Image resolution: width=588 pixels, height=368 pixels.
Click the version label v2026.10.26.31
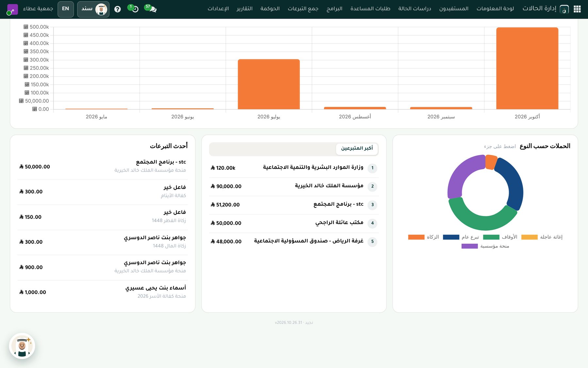pos(288,323)
